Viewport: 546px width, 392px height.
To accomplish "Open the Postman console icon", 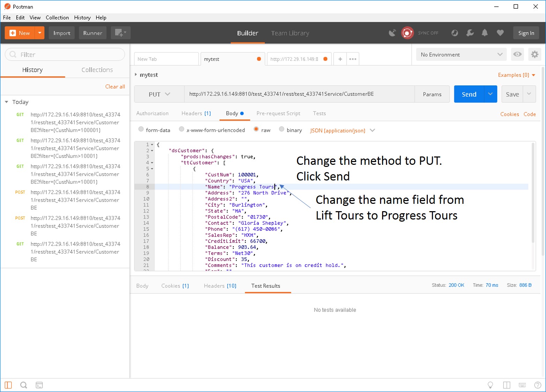I will [x=39, y=385].
